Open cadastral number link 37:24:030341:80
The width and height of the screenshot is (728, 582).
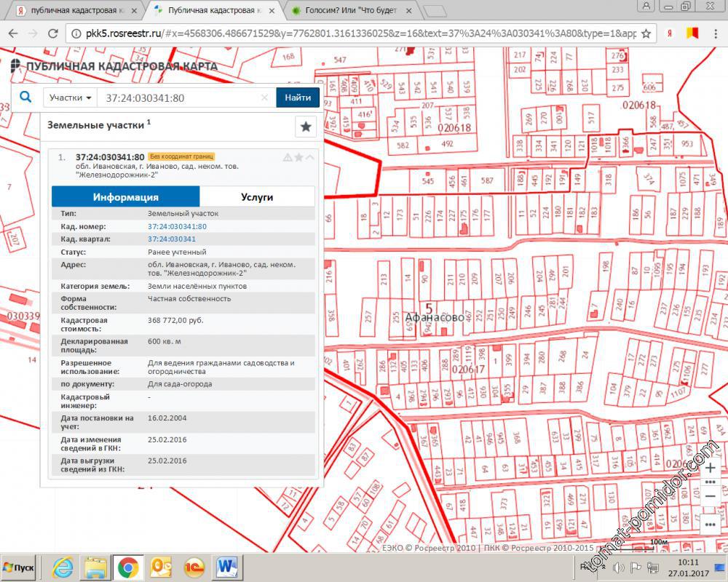tap(177, 226)
